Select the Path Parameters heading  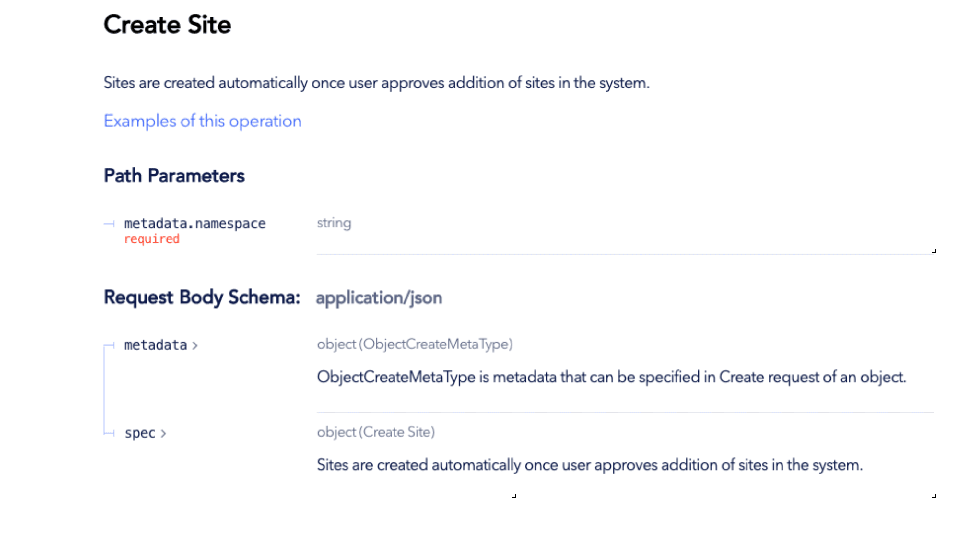click(x=174, y=176)
